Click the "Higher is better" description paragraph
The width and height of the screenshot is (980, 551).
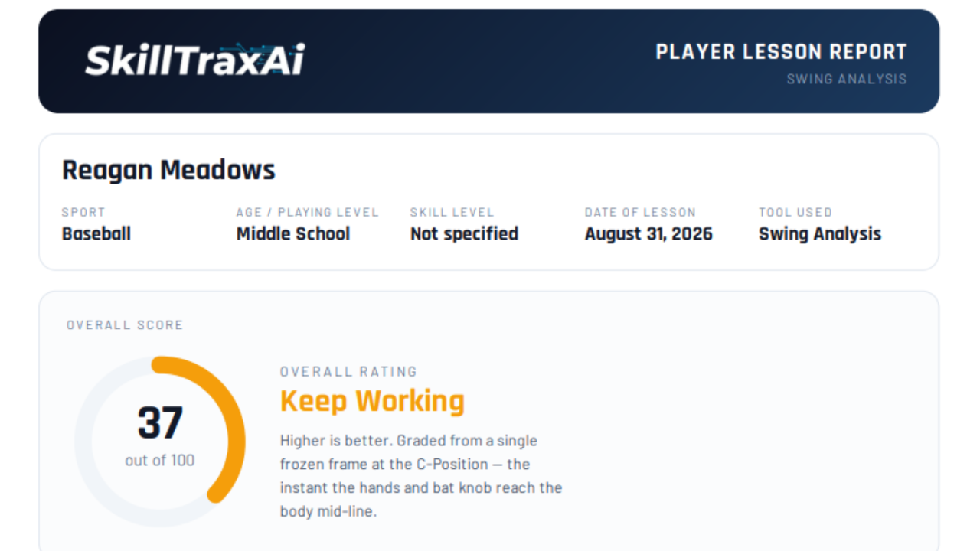pyautogui.click(x=421, y=476)
